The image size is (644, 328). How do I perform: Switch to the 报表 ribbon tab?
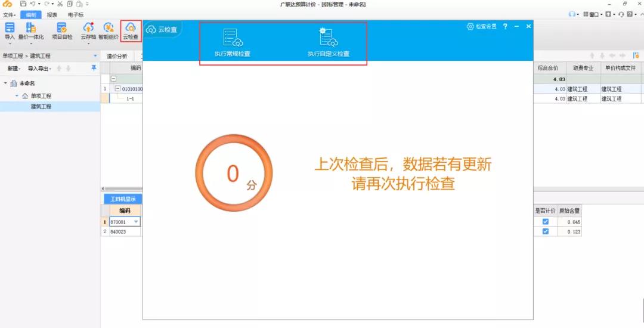click(52, 15)
